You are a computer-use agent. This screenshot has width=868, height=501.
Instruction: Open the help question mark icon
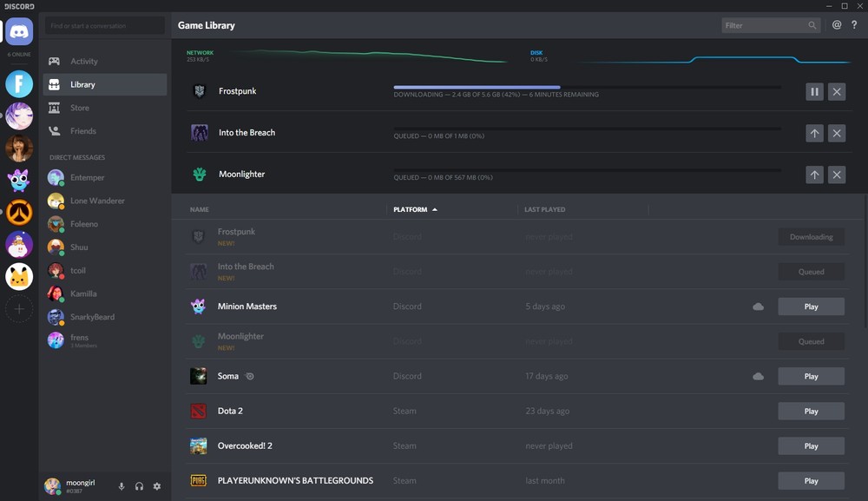pyautogui.click(x=854, y=25)
